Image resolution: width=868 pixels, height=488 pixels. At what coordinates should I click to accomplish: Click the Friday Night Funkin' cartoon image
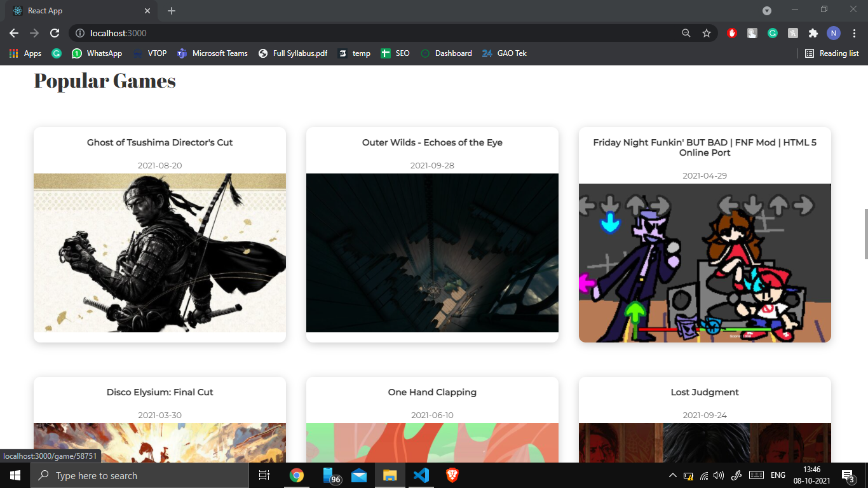click(x=705, y=263)
